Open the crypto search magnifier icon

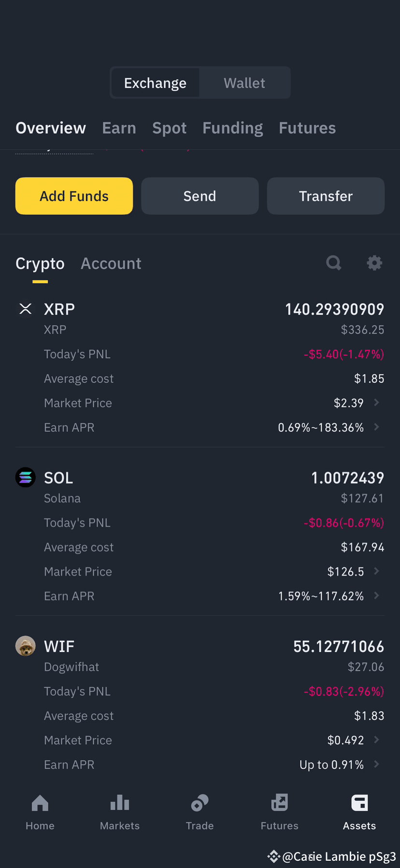(334, 263)
